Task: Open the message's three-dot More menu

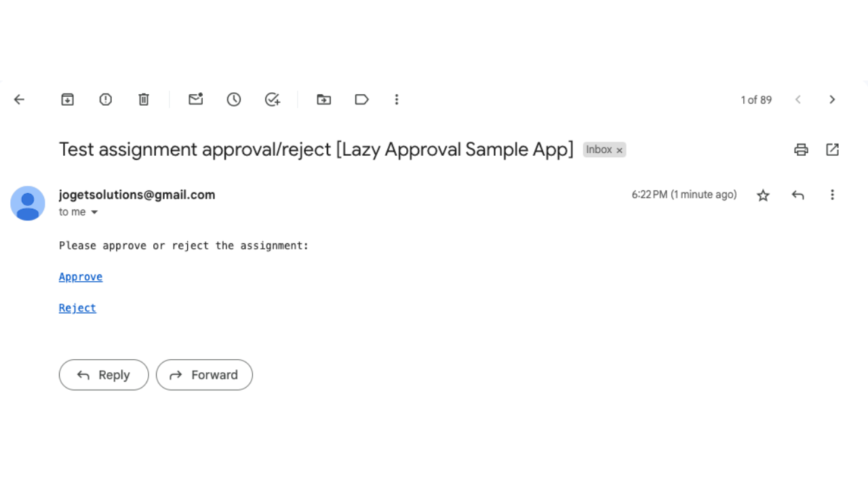Action: pyautogui.click(x=832, y=195)
